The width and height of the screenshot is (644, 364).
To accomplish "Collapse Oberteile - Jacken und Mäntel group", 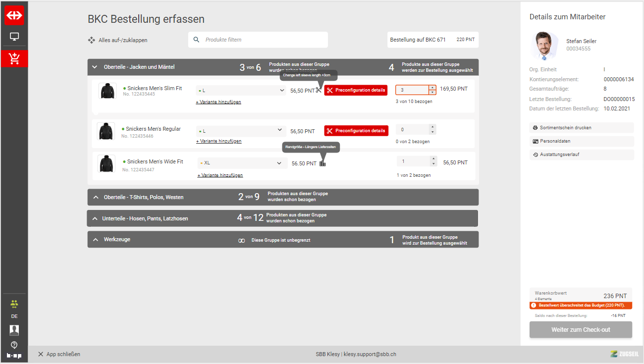I will click(96, 67).
